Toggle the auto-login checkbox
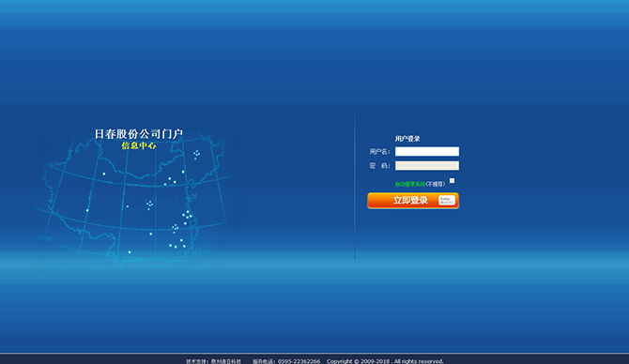 453,181
